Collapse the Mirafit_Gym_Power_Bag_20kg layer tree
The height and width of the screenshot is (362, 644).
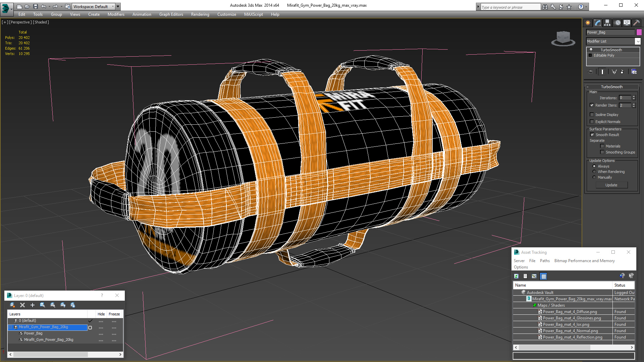10,327
